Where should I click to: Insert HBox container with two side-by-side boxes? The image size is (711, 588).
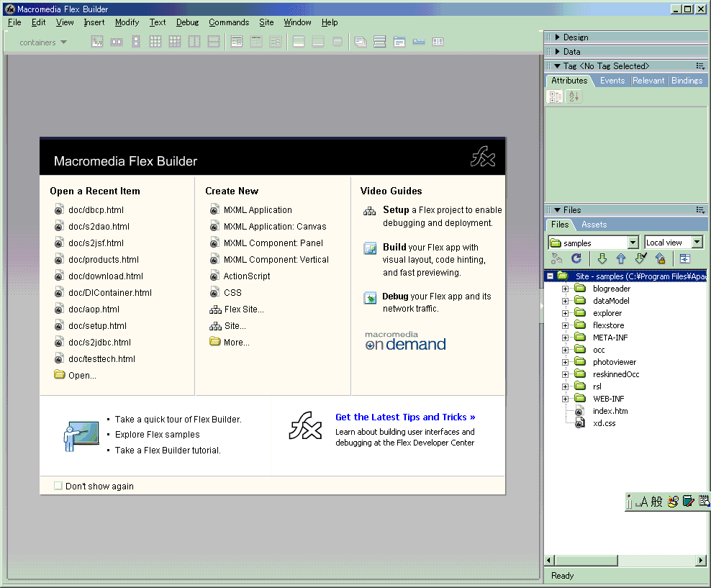[117, 42]
